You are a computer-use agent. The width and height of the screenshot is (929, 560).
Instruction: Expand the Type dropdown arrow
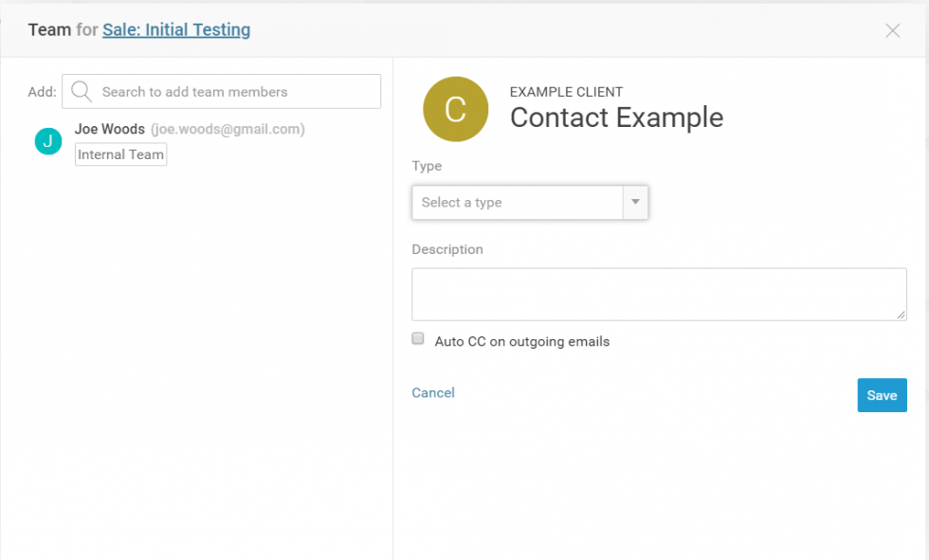click(635, 203)
